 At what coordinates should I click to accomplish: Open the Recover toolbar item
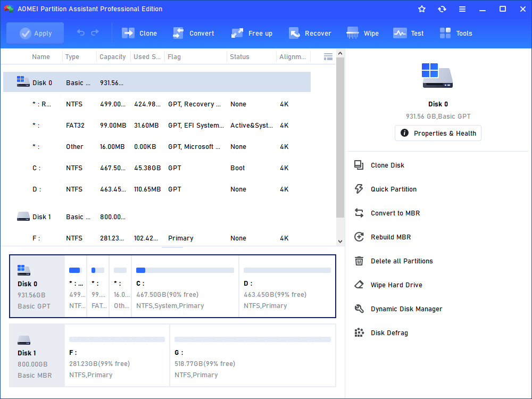click(310, 33)
